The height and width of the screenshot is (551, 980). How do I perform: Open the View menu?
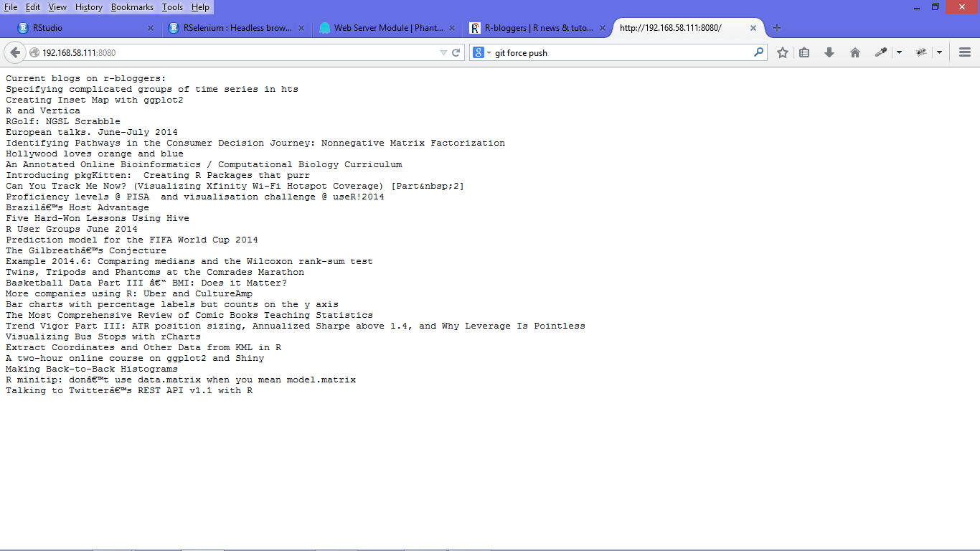point(57,6)
